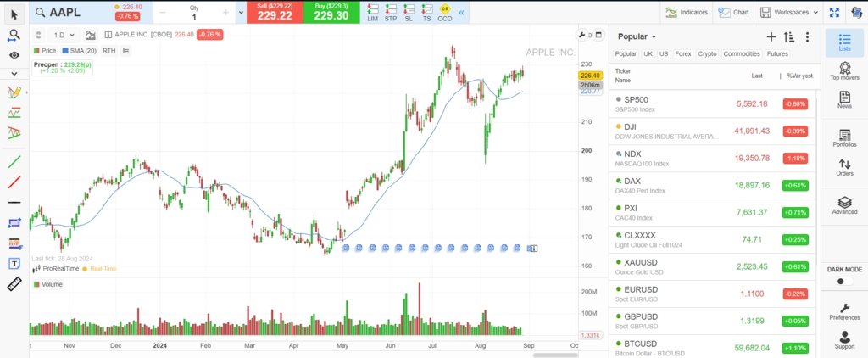868x358 pixels.
Task: Toggle RTH regular trading hours
Action: click(x=109, y=51)
